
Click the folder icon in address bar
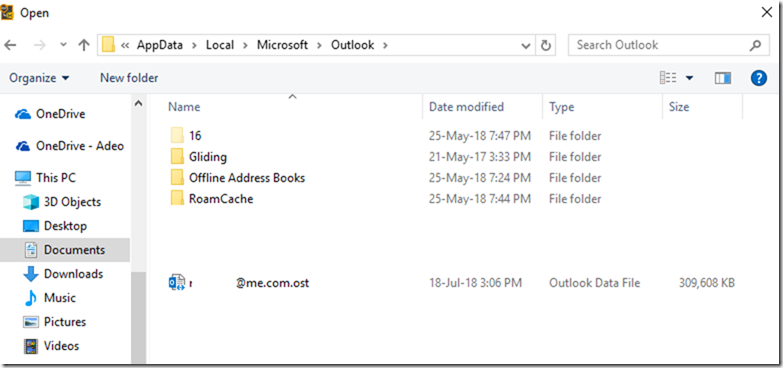(x=108, y=45)
